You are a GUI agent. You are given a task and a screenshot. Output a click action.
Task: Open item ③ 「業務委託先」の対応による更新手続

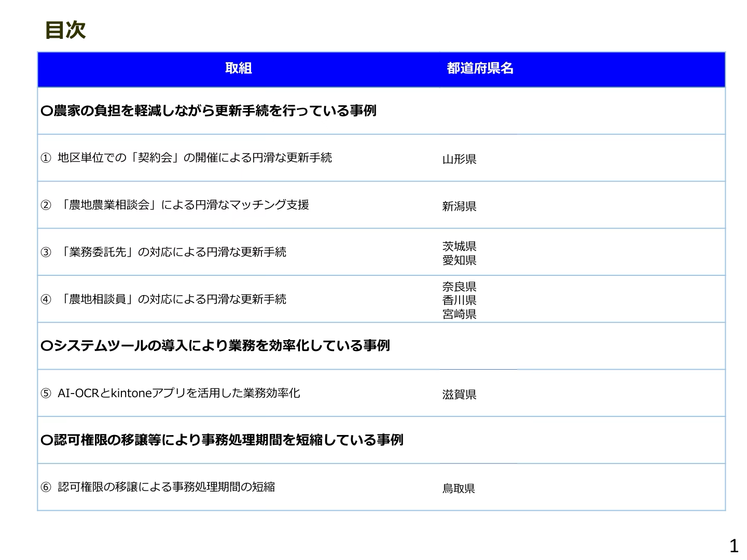click(x=163, y=252)
